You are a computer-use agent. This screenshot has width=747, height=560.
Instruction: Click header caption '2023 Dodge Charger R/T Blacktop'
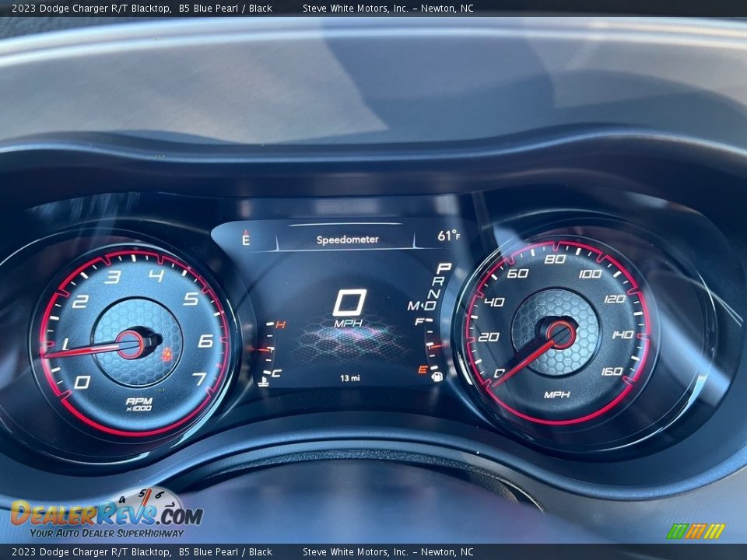click(x=91, y=8)
